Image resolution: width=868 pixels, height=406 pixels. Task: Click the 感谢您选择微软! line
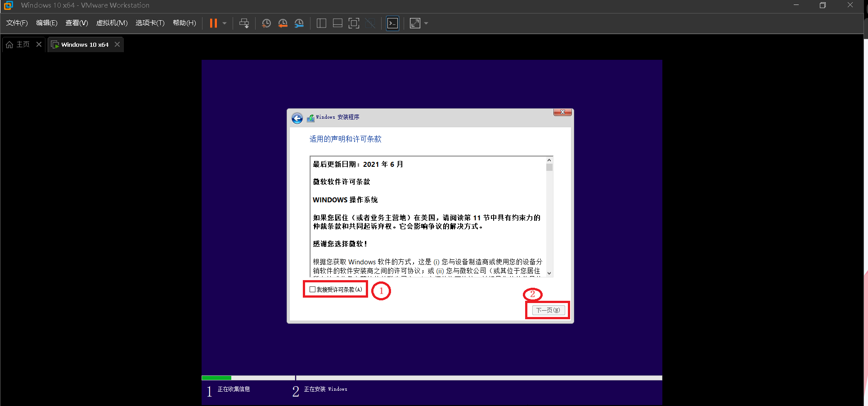click(x=340, y=244)
